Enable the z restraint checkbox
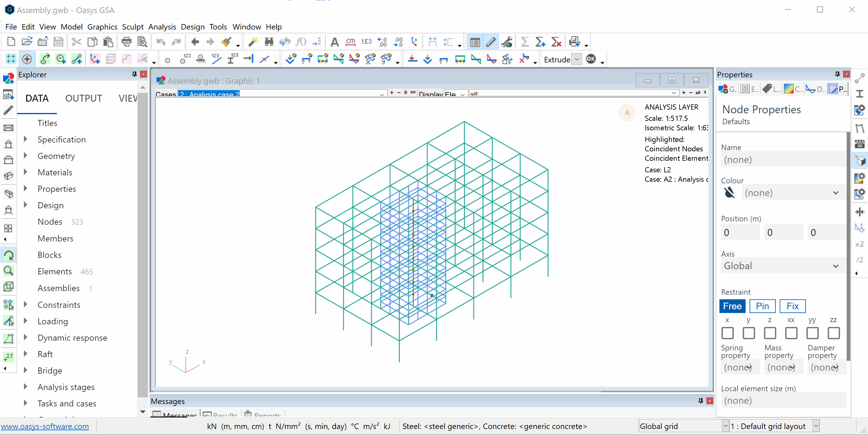Viewport: 868px width, 436px height. pyautogui.click(x=770, y=333)
